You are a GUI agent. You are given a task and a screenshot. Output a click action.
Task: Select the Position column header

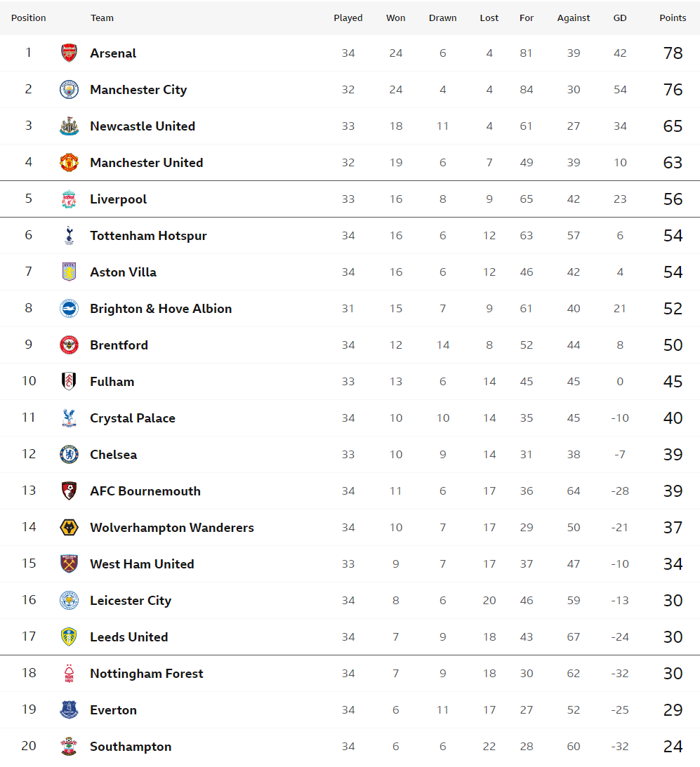pyautogui.click(x=28, y=18)
